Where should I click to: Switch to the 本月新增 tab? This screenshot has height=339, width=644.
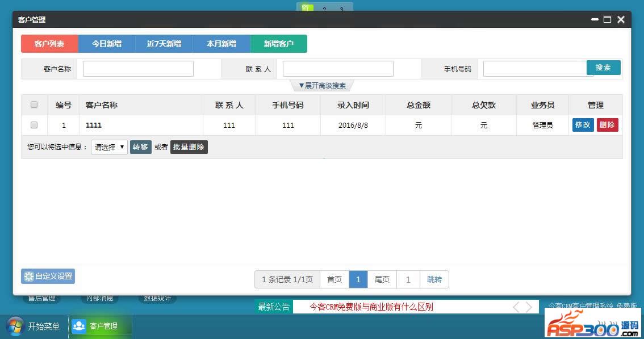tap(221, 44)
